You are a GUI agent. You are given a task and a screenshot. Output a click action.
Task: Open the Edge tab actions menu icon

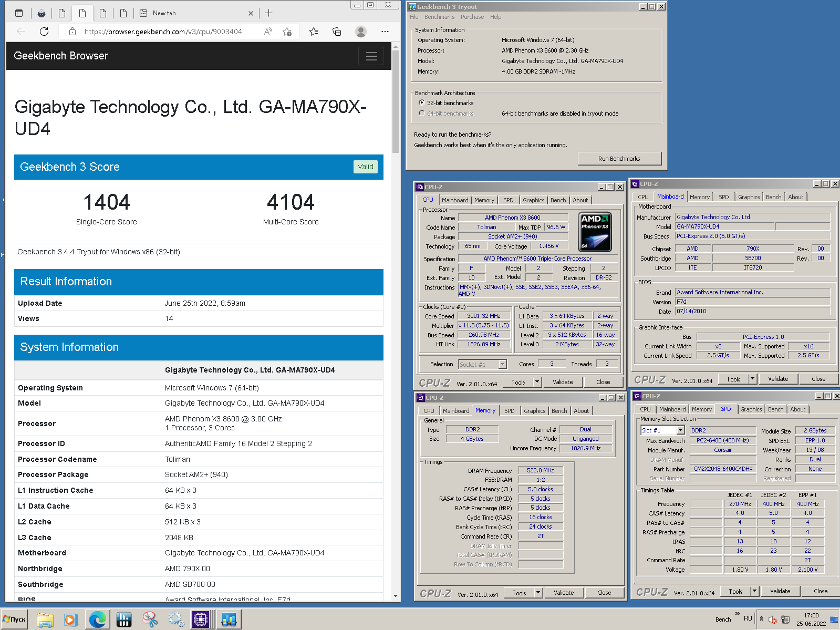(x=19, y=13)
